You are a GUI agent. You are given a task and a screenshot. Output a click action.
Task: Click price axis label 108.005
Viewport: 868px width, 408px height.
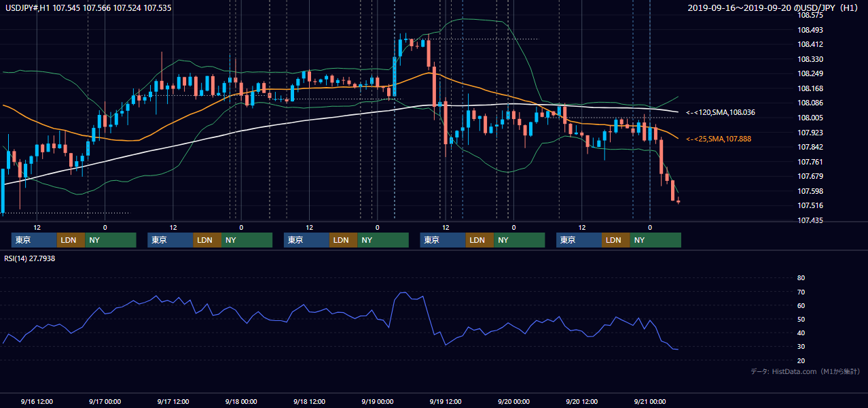810,118
